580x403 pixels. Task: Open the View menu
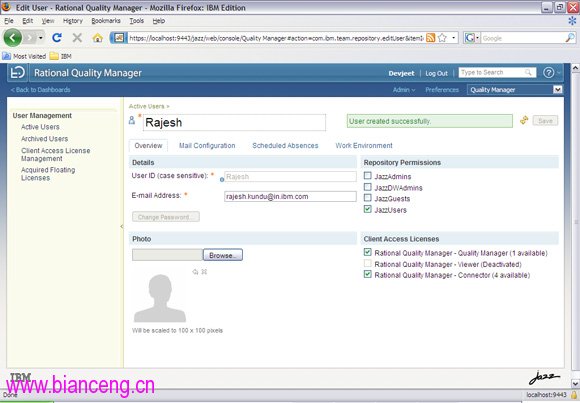[x=48, y=21]
